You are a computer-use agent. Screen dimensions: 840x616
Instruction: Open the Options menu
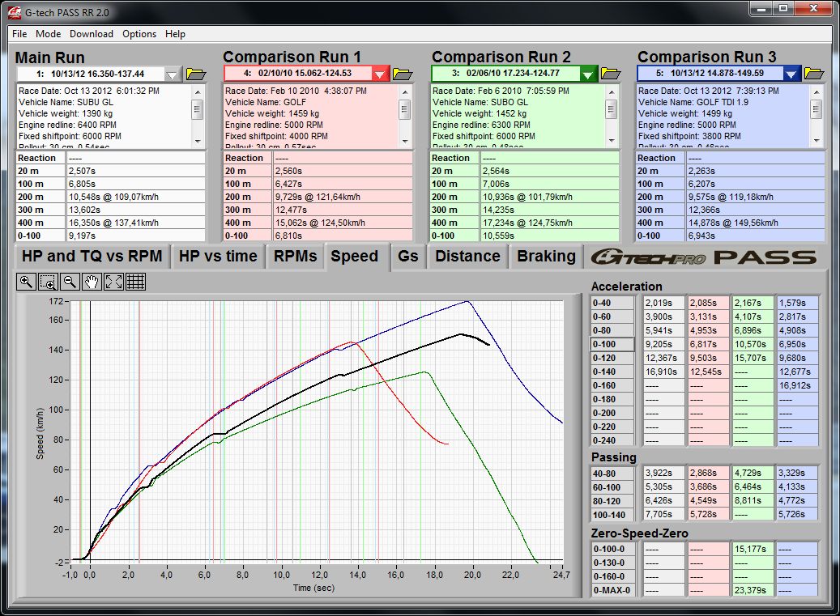coord(139,34)
